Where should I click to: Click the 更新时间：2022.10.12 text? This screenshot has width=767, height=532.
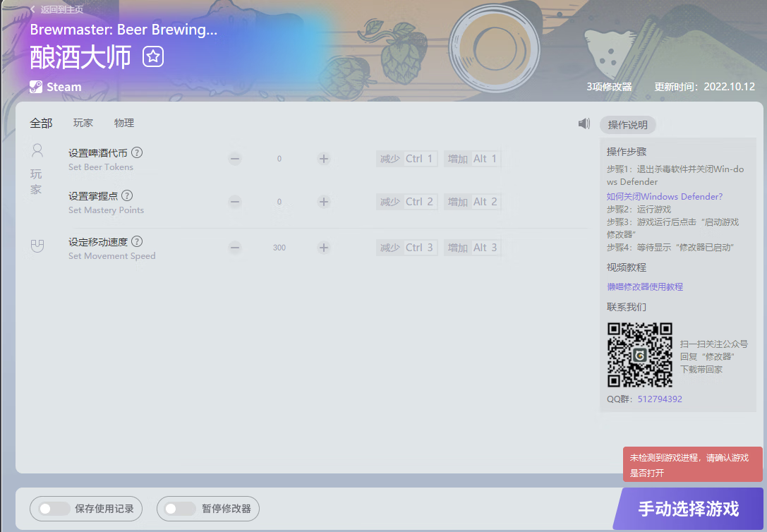[x=705, y=87]
